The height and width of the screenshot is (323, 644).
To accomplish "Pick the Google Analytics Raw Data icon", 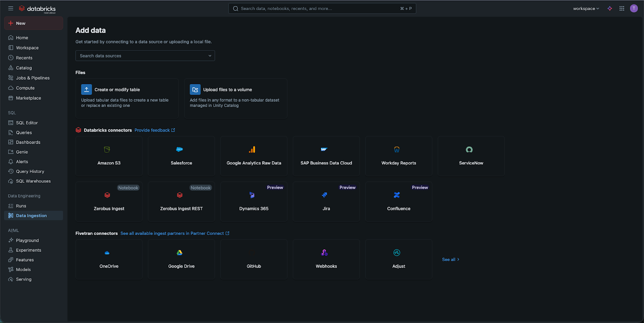I will pyautogui.click(x=252, y=150).
